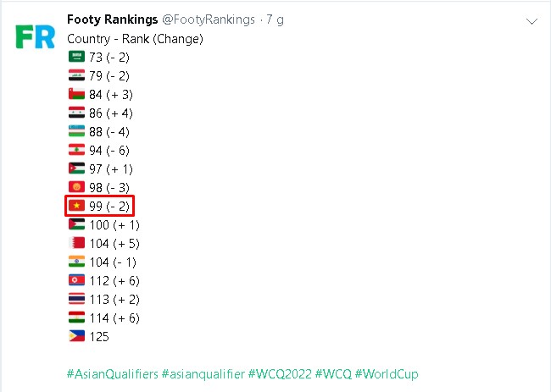The height and width of the screenshot is (392, 551).
Task: Click the Philippines flag at rank 125
Action: pos(76,336)
